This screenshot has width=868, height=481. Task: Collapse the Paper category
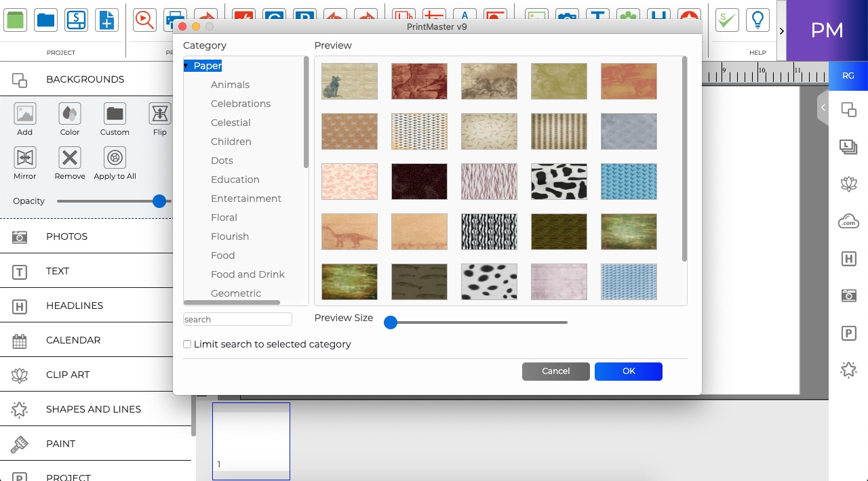[186, 66]
